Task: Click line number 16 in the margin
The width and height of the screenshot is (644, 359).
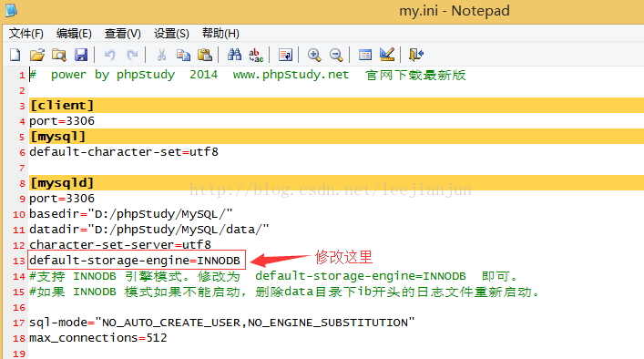Action: point(19,307)
